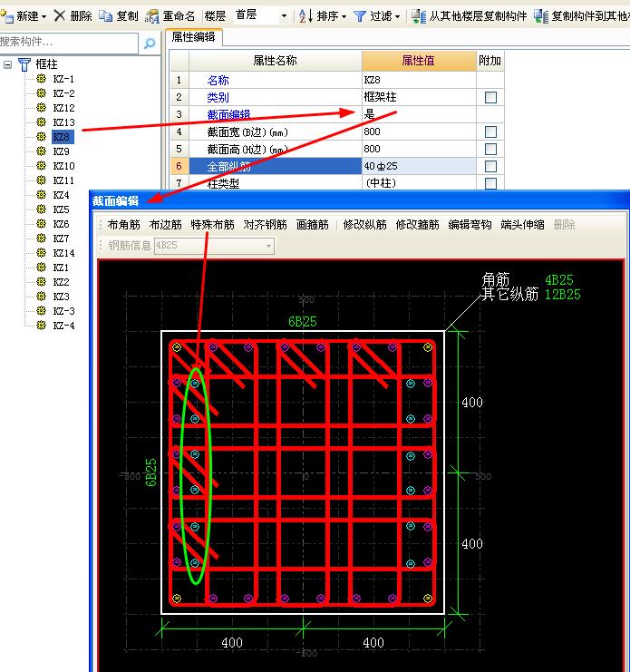Select KZ-3 in the column tree
The width and height of the screenshot is (630, 672).
63,311
